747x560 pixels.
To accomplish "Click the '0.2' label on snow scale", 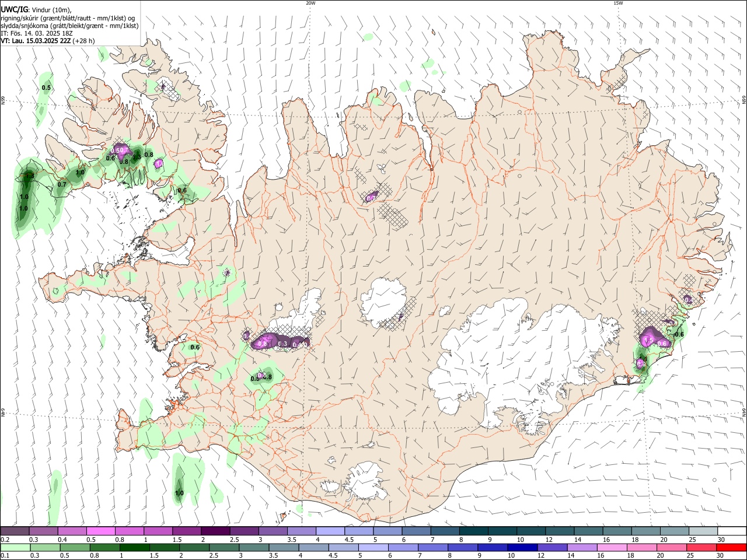I will pyautogui.click(x=5, y=540).
